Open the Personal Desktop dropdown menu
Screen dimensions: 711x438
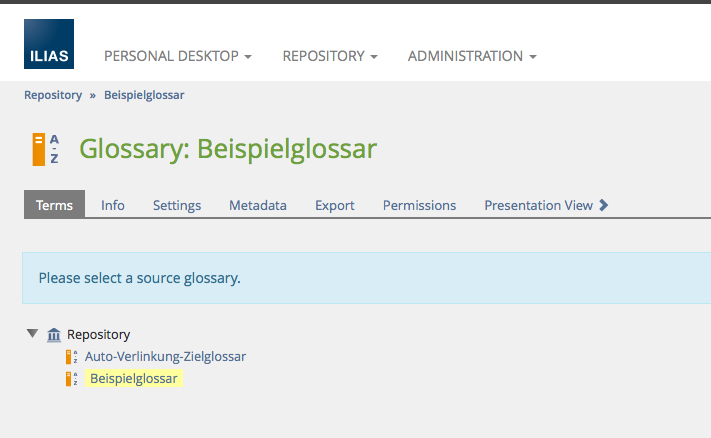tap(177, 57)
